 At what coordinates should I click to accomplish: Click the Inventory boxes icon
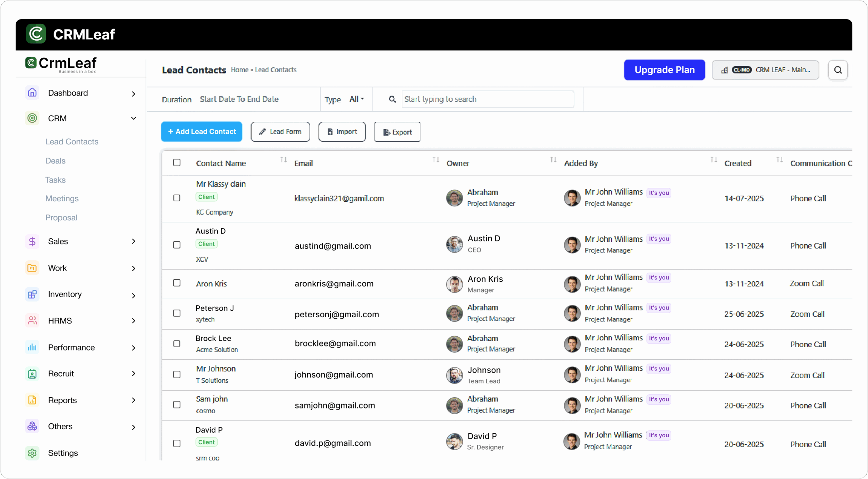[32, 294]
